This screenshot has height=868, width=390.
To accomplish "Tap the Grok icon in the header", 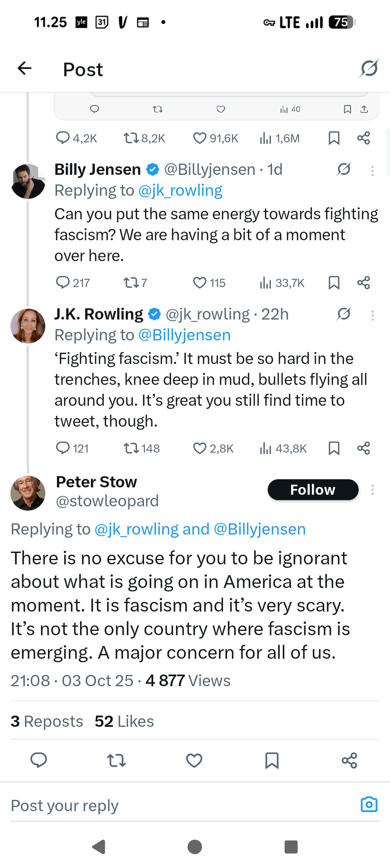I will click(369, 68).
